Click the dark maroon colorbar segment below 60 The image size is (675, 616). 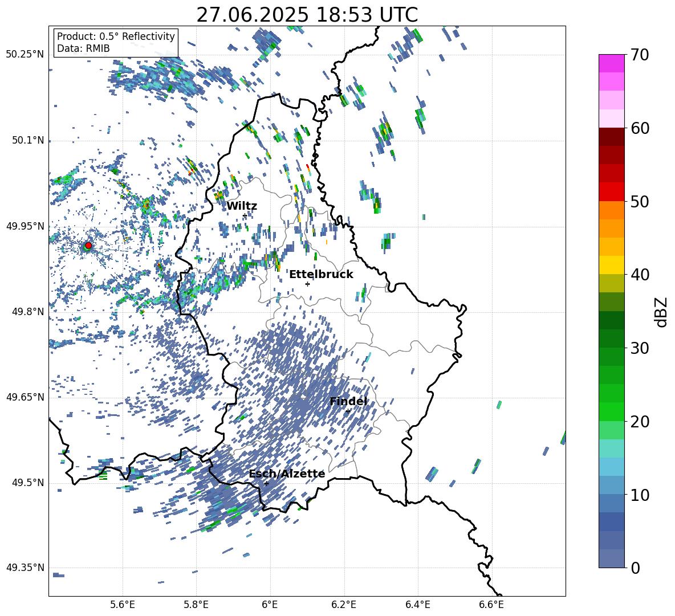(x=612, y=137)
